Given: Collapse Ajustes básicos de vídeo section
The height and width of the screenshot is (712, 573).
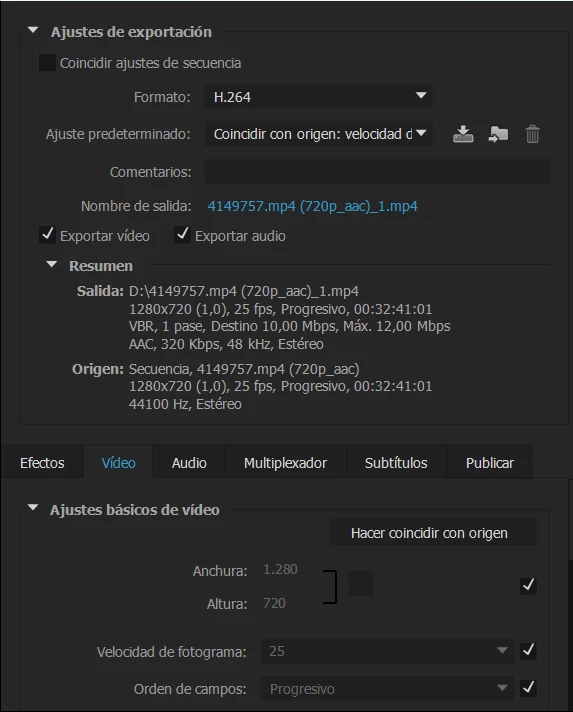Looking at the screenshot, I should click(x=33, y=508).
